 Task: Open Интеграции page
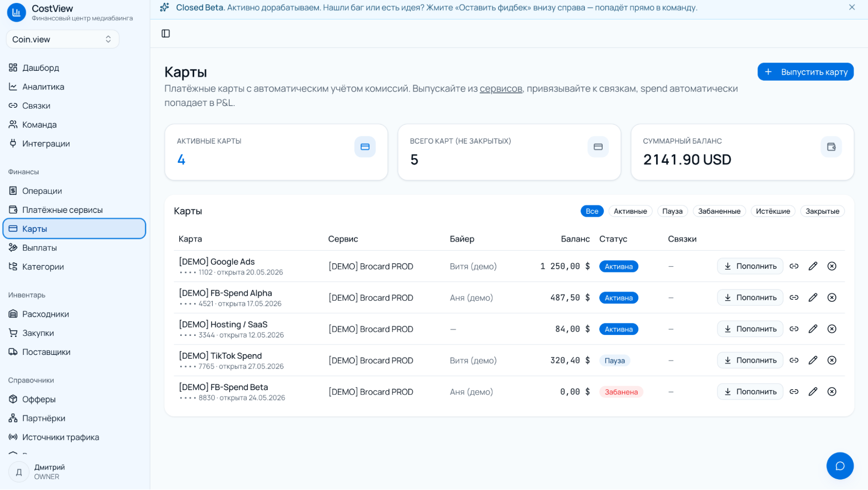(x=74, y=144)
